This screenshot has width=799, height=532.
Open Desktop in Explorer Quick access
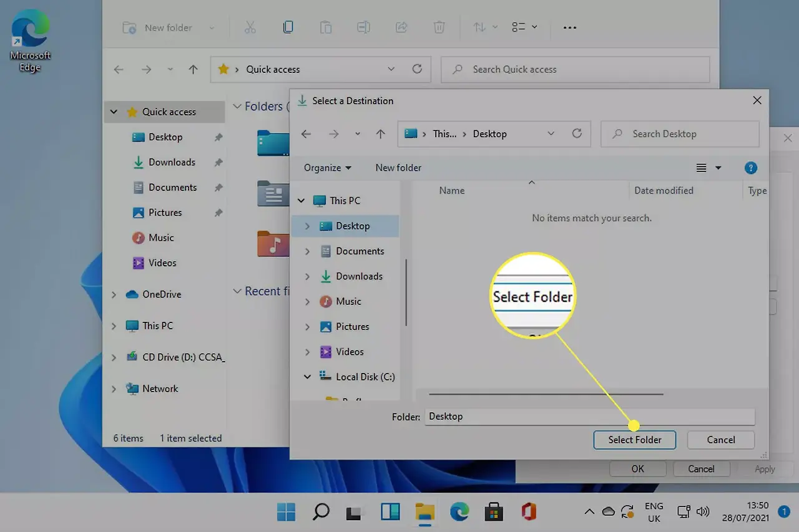tap(165, 137)
